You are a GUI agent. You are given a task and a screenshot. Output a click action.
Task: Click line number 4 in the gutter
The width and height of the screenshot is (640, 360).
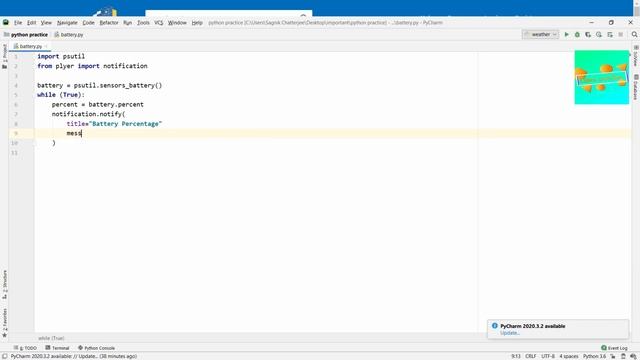[16, 86]
